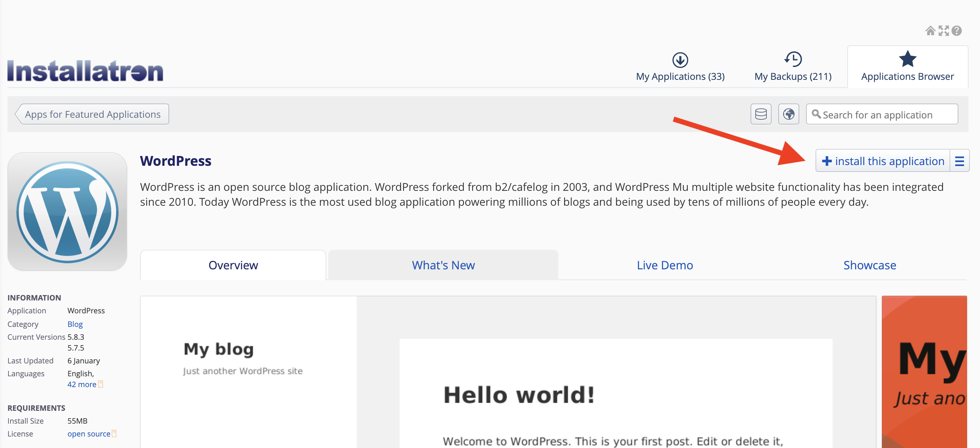Open the Live Demo tab
The image size is (980, 448).
pyautogui.click(x=665, y=265)
